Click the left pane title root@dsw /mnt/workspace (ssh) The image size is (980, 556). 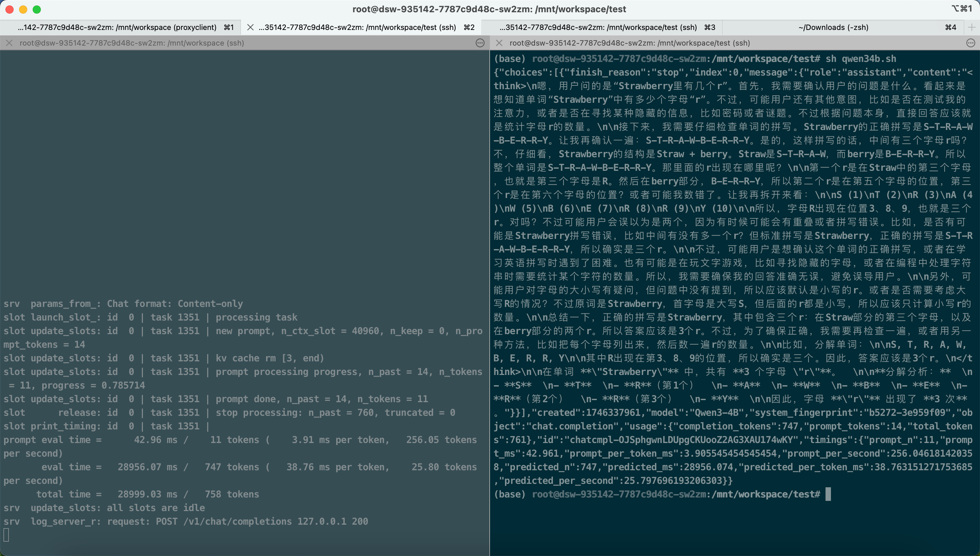pos(132,43)
